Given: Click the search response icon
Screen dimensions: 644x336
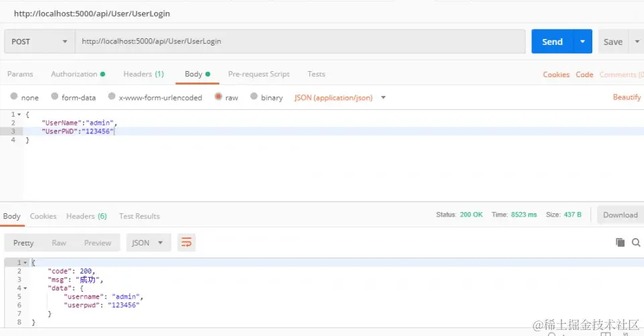Looking at the screenshot, I should click(636, 242).
